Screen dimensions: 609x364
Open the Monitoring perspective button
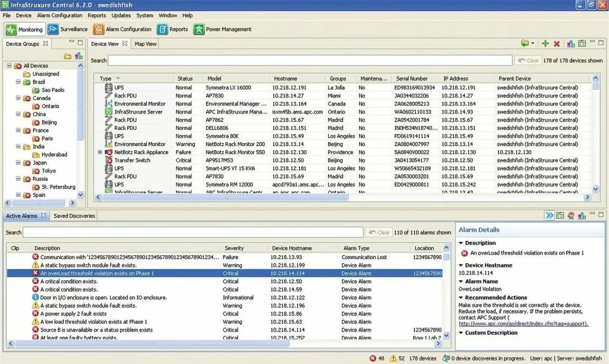point(25,30)
